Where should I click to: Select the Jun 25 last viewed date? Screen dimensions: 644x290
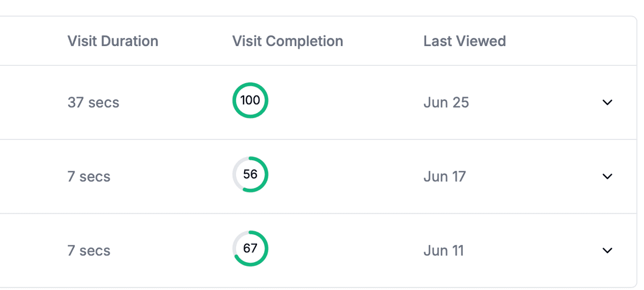coord(446,102)
